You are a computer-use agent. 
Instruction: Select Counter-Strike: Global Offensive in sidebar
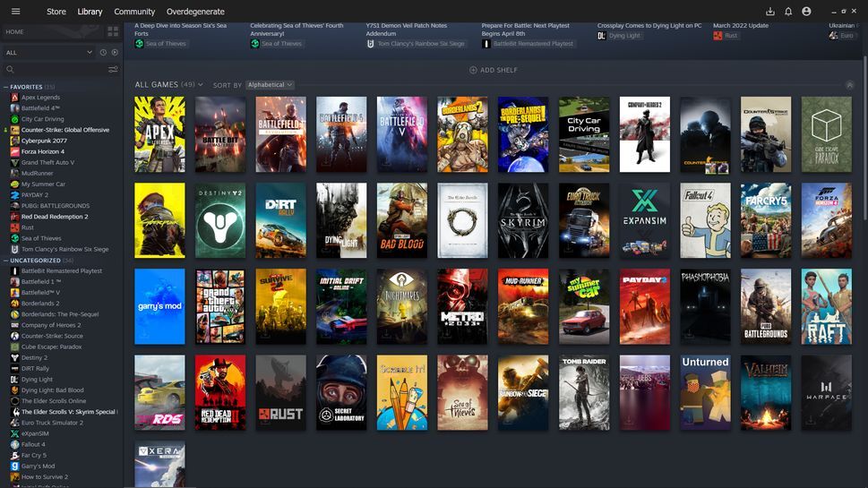tap(65, 130)
